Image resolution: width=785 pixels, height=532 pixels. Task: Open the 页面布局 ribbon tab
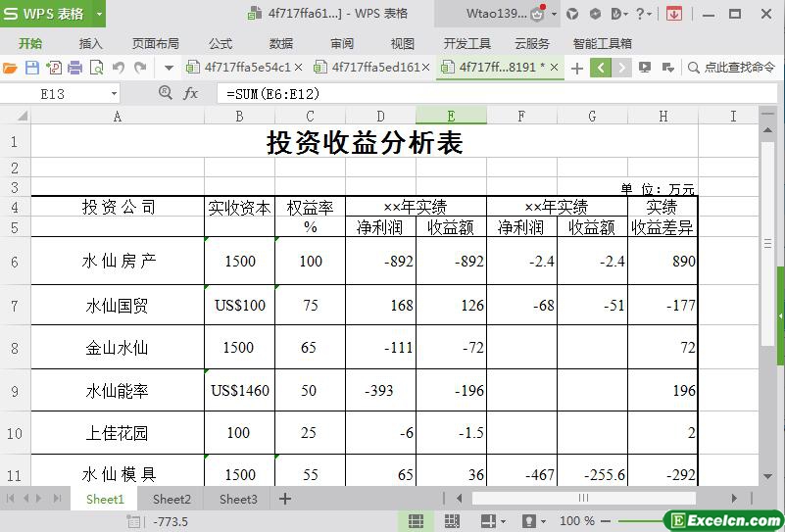click(x=156, y=43)
